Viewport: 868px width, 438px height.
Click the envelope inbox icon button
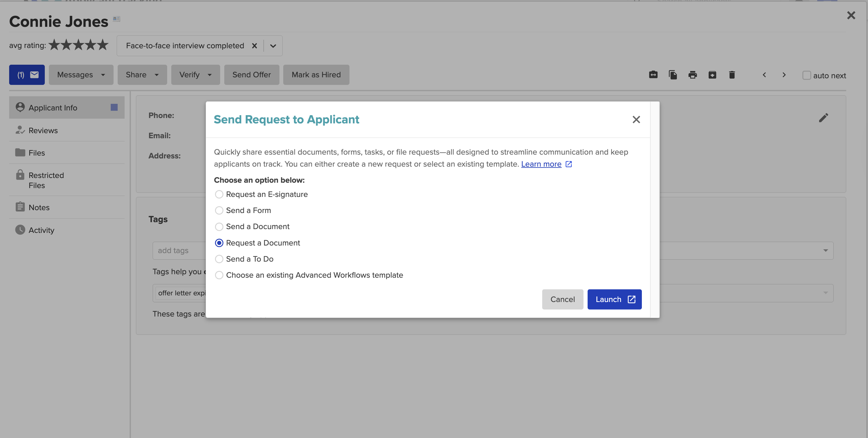pos(27,74)
